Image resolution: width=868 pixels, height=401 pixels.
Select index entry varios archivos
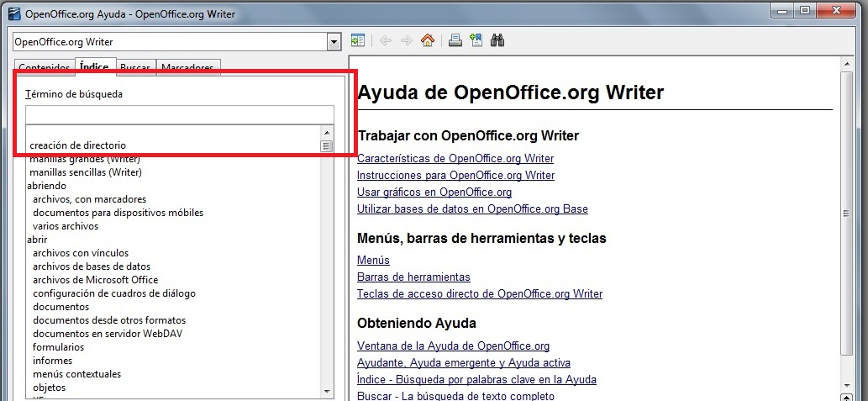pos(66,226)
